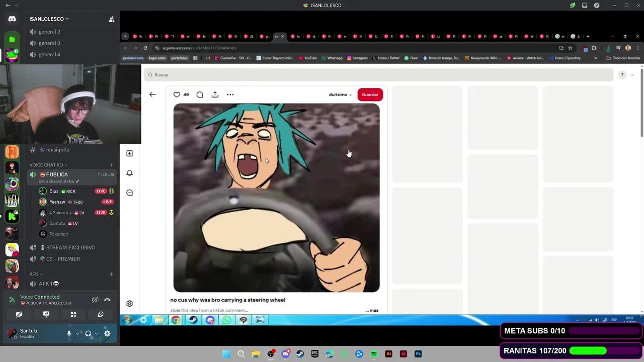Click the META SUBS 0/10 progress bar

[x=604, y=331]
